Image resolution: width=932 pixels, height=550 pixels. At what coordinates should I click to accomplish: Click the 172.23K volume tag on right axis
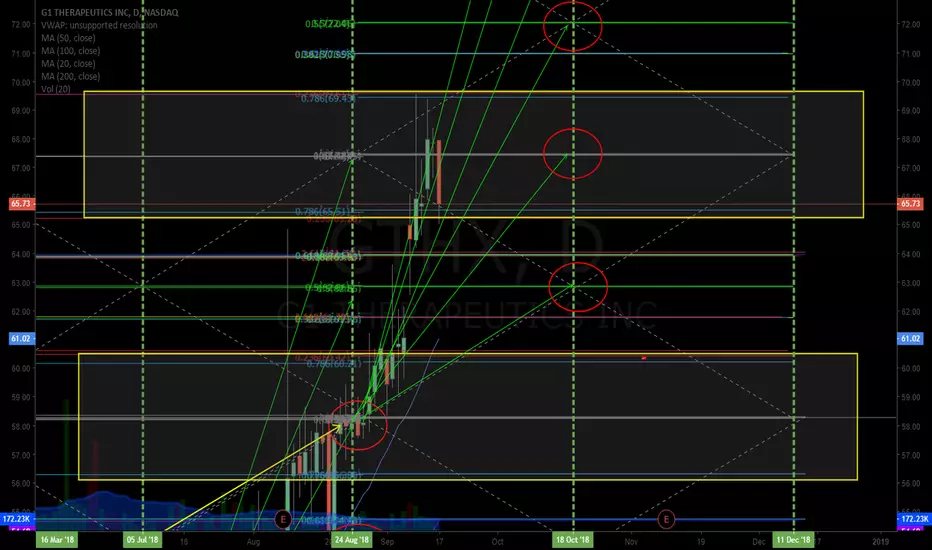[x=914, y=519]
